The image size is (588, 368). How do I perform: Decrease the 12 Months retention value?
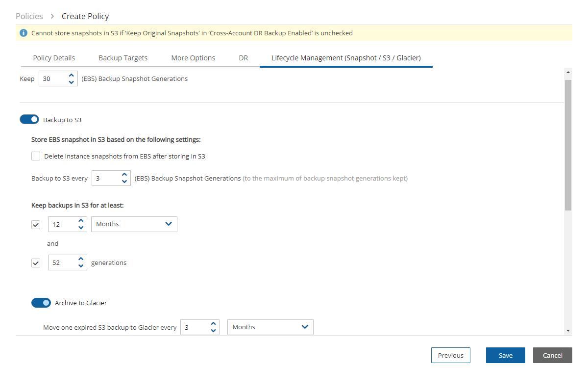(81, 228)
